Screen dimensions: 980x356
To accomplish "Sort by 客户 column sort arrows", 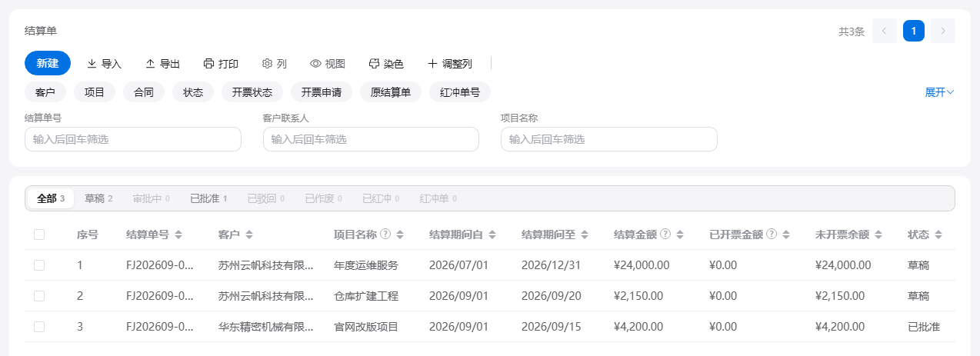I will pyautogui.click(x=249, y=235).
